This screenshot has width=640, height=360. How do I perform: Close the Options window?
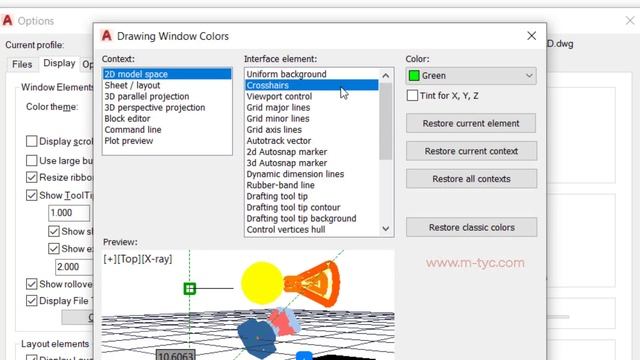[x=630, y=20]
